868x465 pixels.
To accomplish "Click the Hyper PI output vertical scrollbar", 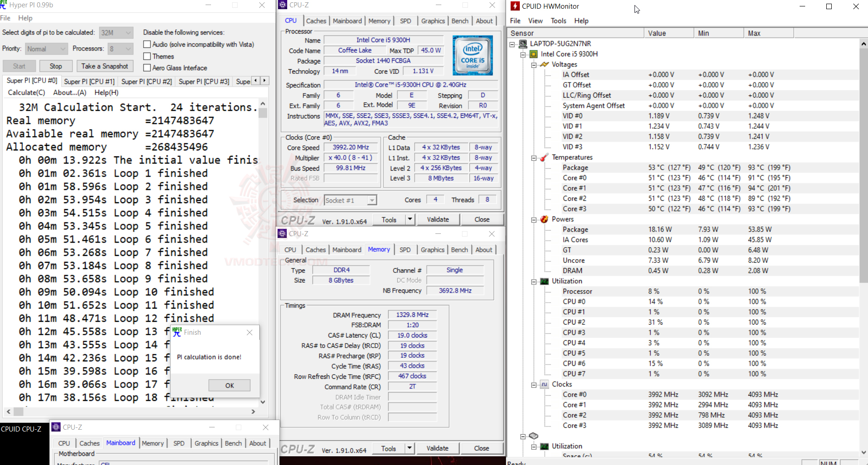I will click(263, 252).
